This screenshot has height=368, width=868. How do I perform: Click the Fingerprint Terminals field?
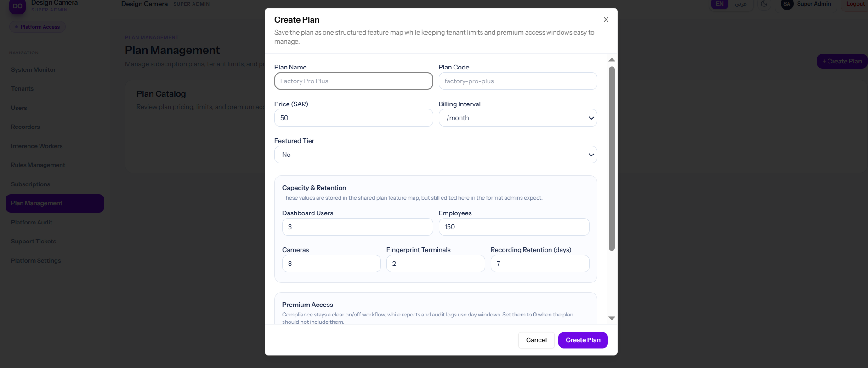(436, 264)
